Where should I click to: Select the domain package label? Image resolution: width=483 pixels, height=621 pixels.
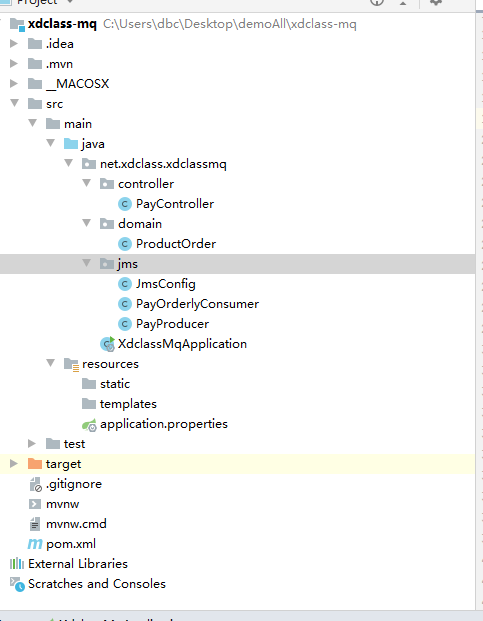coord(140,224)
